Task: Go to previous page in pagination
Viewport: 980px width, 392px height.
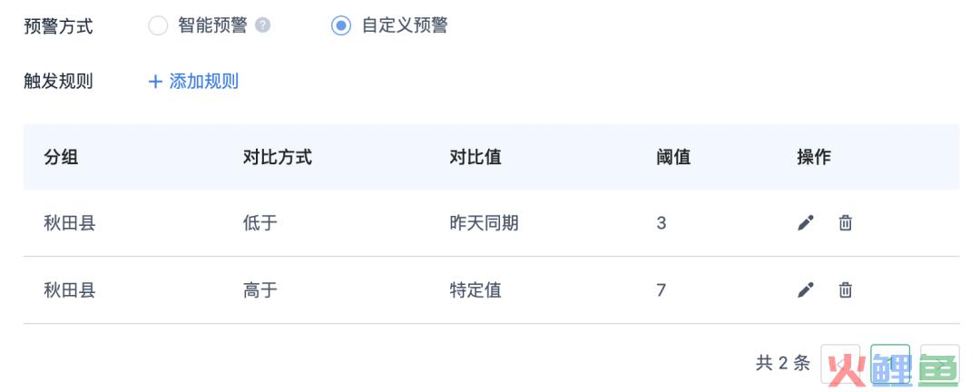Action: (840, 363)
